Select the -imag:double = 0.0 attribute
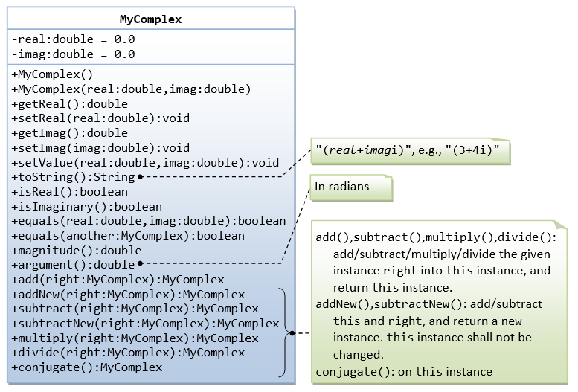This screenshot has width=578, height=392. 73,54
